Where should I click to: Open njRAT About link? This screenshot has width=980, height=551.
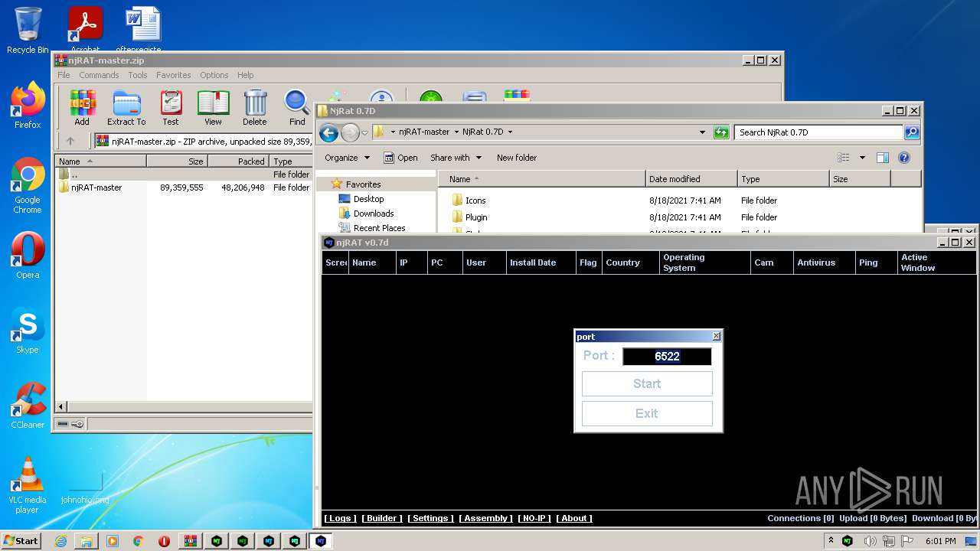coord(574,518)
